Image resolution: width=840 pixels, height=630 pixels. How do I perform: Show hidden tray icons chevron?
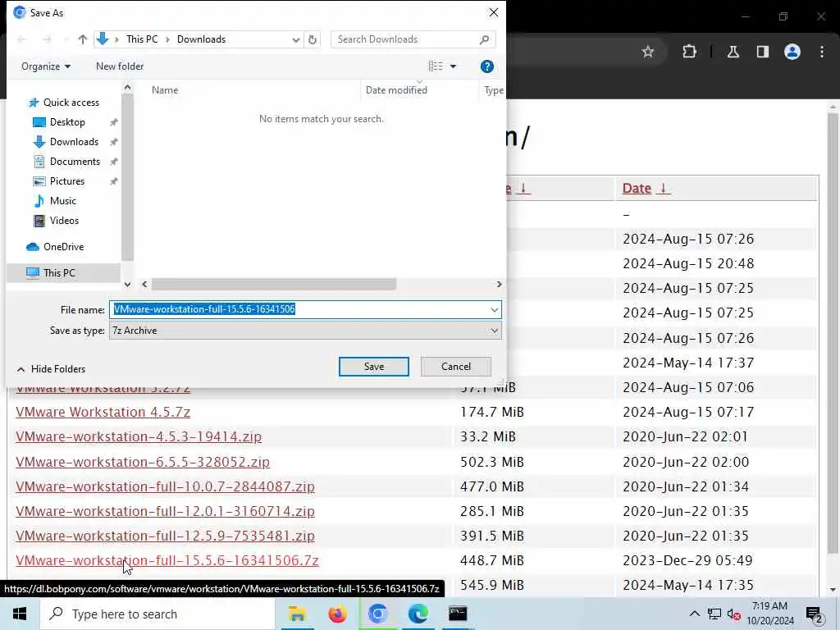(x=694, y=614)
